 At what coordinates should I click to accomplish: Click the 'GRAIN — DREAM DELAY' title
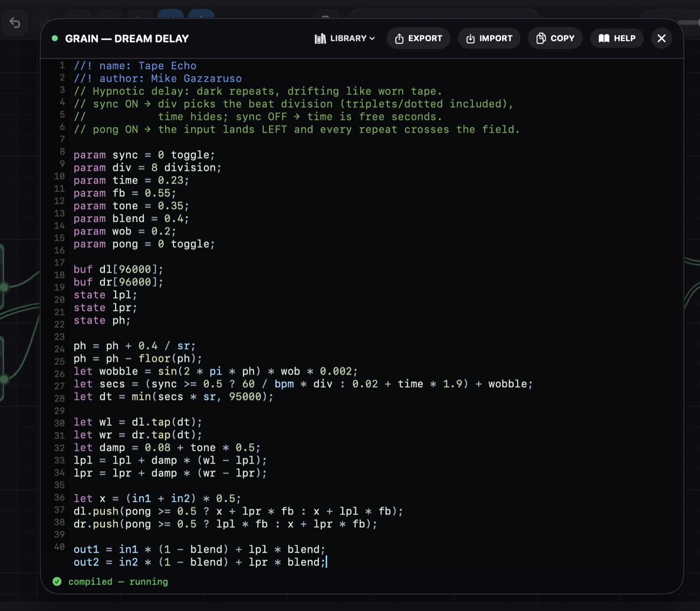pos(127,39)
